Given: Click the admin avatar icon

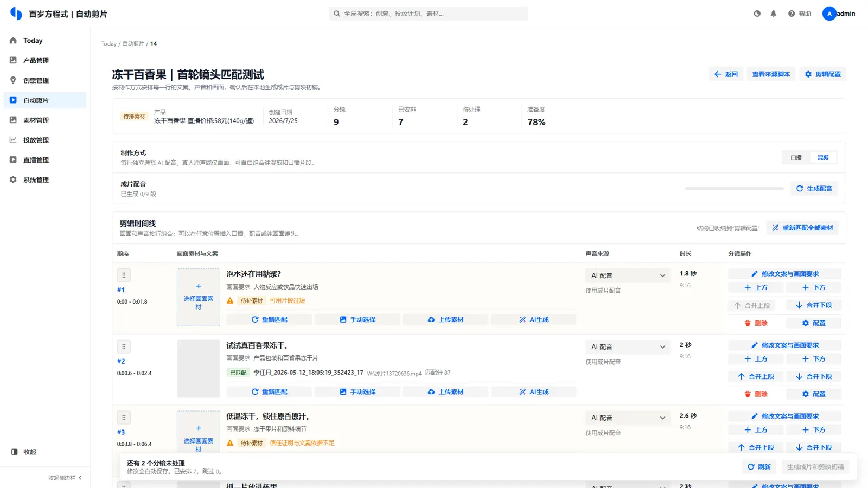Looking at the screenshot, I should [x=829, y=14].
